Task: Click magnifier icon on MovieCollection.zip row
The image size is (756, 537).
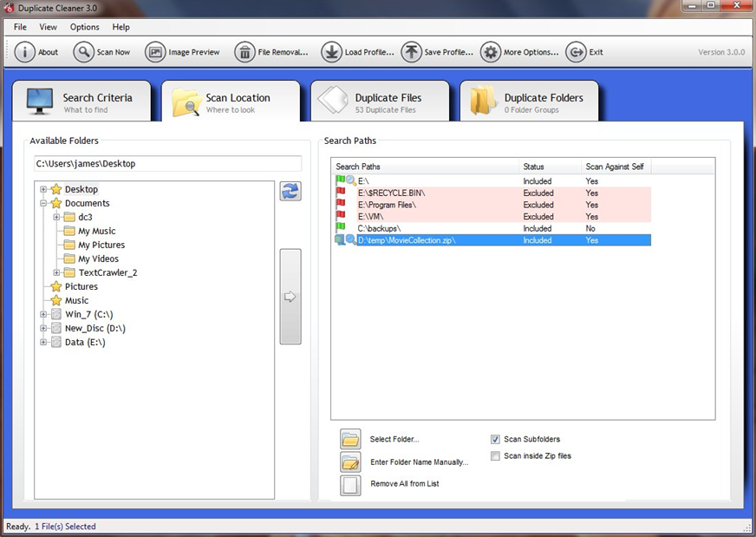Action: (x=351, y=239)
